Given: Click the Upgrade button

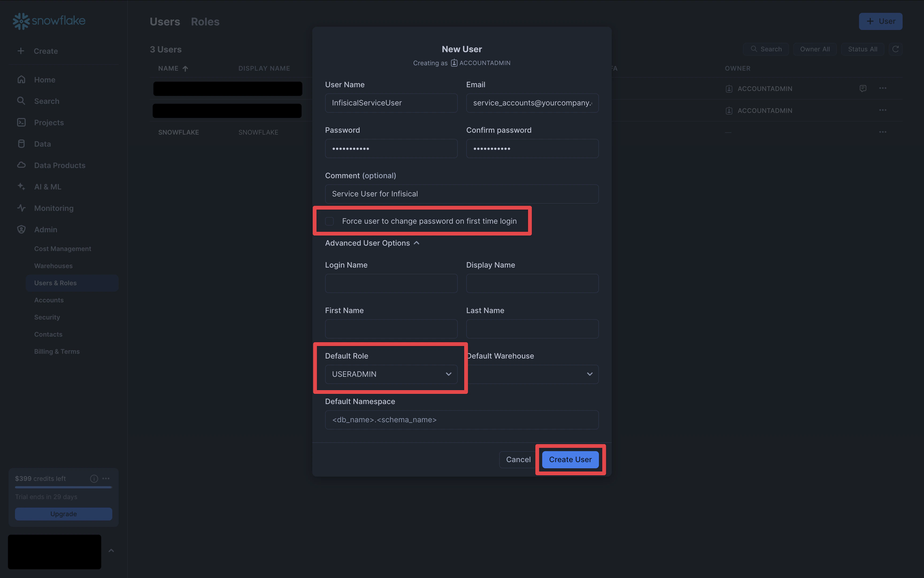Looking at the screenshot, I should click(x=63, y=514).
